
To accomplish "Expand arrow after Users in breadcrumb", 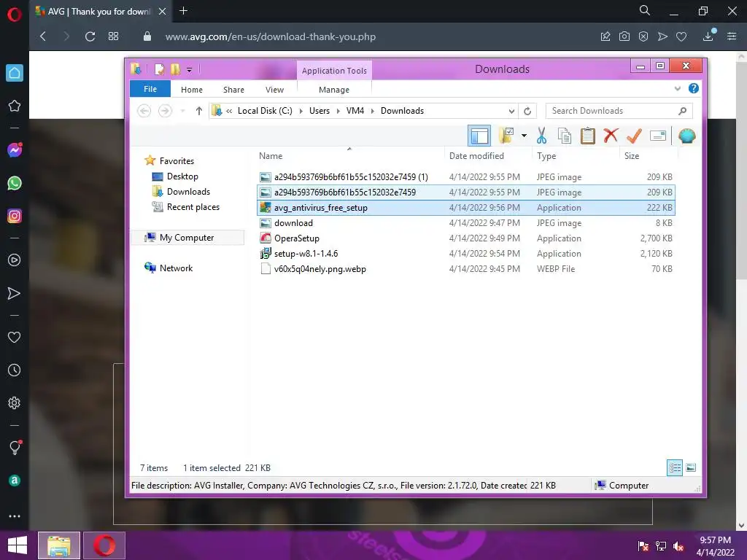I will coord(338,111).
